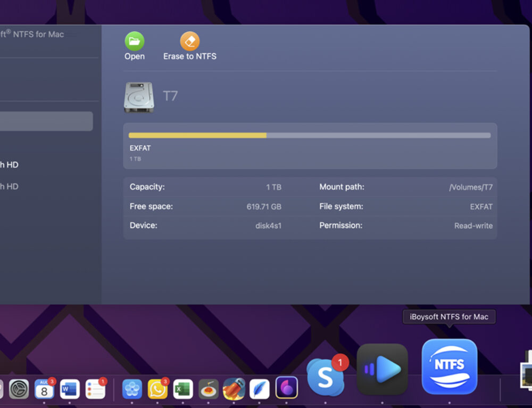Click the highlighted volume in the sidebar

click(45, 121)
